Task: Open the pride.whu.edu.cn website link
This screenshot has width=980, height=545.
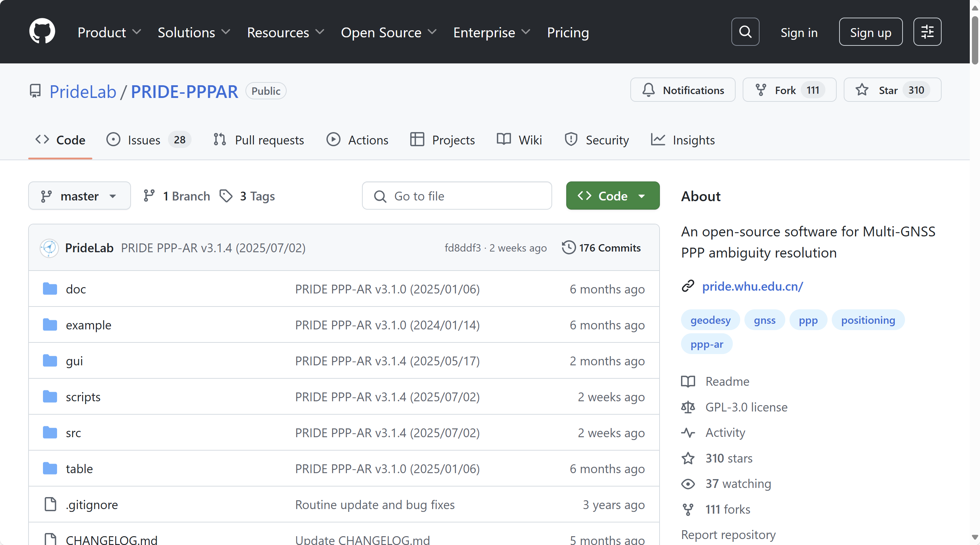Action: pos(752,286)
